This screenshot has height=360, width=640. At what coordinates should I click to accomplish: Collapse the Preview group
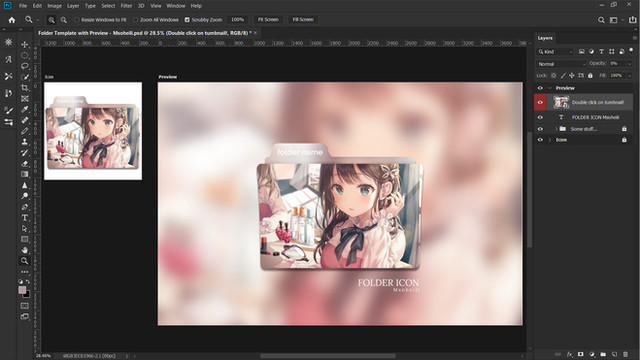click(550, 88)
